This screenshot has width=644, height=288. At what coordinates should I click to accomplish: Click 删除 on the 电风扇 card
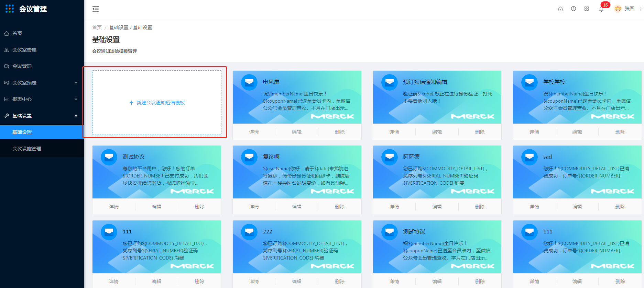(x=340, y=132)
